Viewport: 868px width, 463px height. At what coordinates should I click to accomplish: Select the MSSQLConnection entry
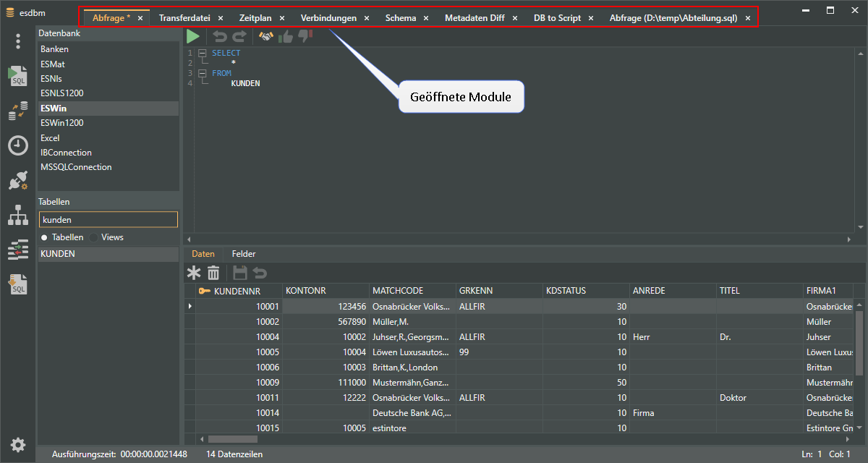tap(109, 167)
